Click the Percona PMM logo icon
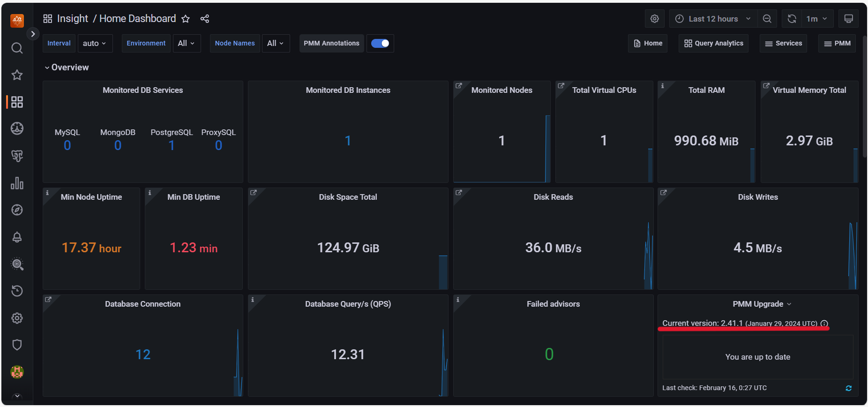The height and width of the screenshot is (407, 868). point(17,20)
